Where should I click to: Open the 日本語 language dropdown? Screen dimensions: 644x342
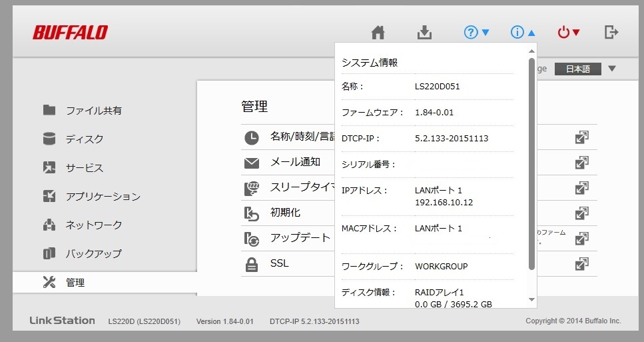585,69
